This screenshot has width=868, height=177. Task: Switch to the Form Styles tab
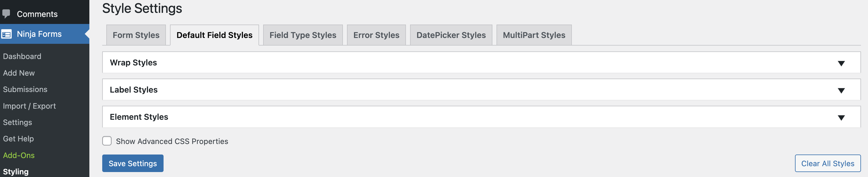tap(136, 35)
